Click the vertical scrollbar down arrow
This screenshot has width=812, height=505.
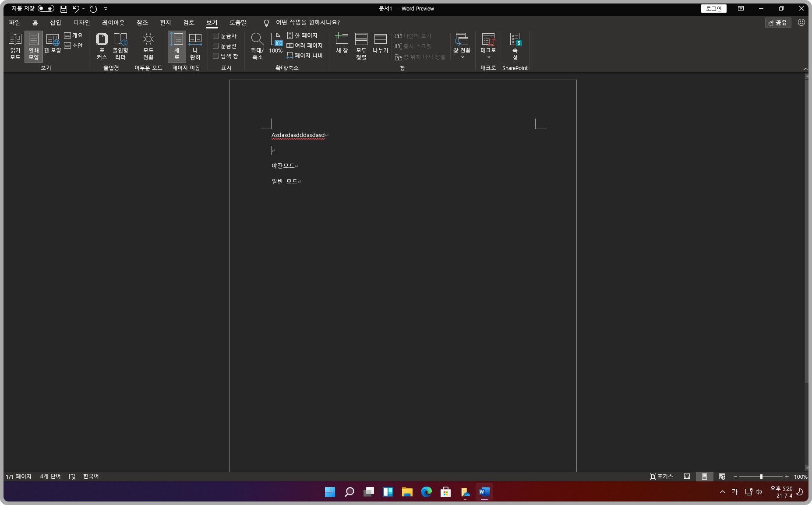point(806,468)
